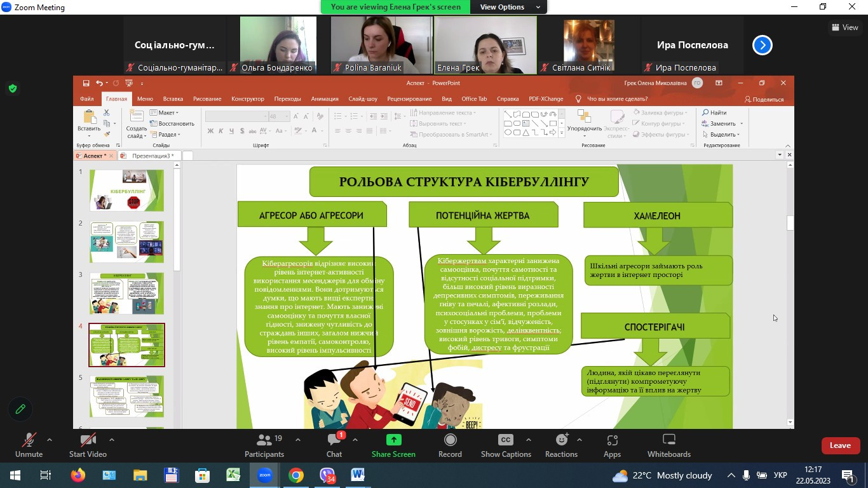Open the Zoom Chat panel
The width and height of the screenshot is (868, 488).
point(334,445)
